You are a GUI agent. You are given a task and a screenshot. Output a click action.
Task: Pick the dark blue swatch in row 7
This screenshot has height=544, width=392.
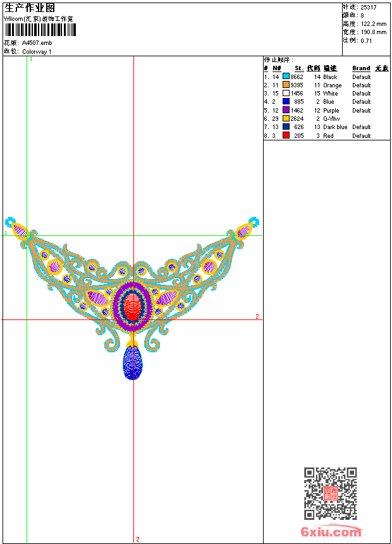[x=286, y=127]
